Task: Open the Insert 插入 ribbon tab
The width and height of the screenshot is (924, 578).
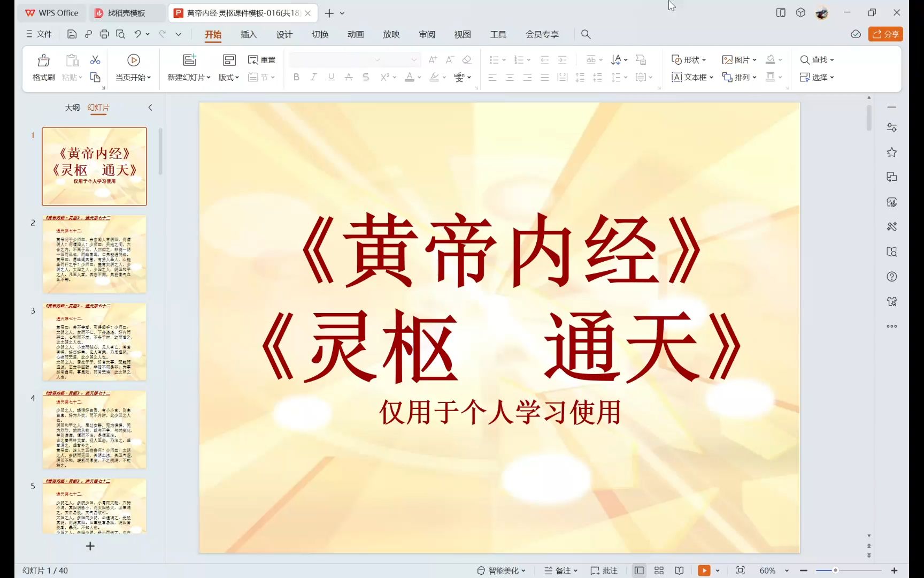Action: click(249, 34)
